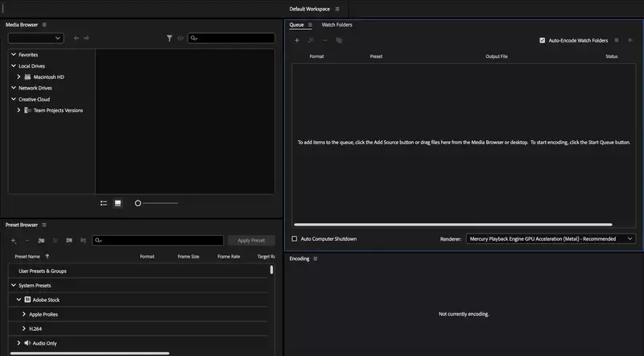Click the Macintosh HD drive icon
This screenshot has width=644, height=356.
coord(27,77)
